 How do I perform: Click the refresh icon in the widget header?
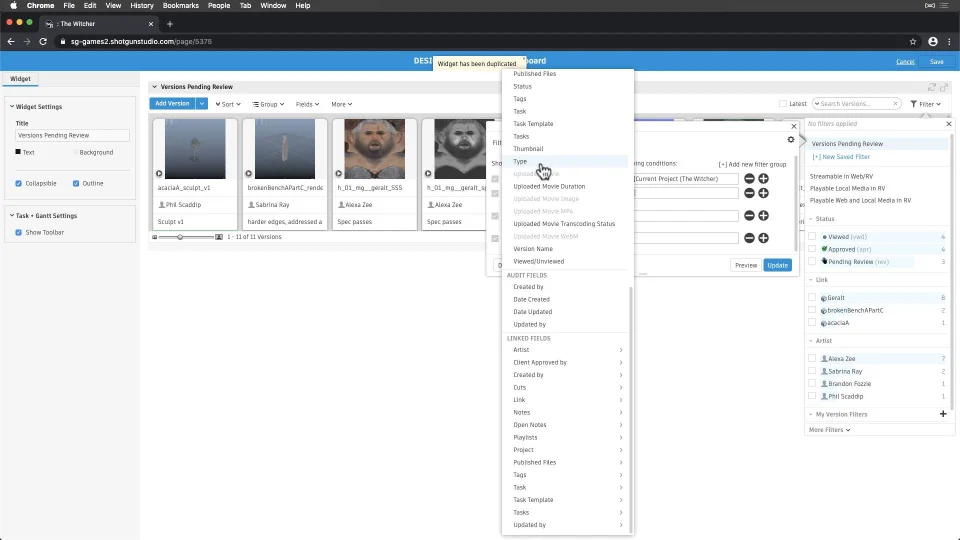[x=932, y=87]
